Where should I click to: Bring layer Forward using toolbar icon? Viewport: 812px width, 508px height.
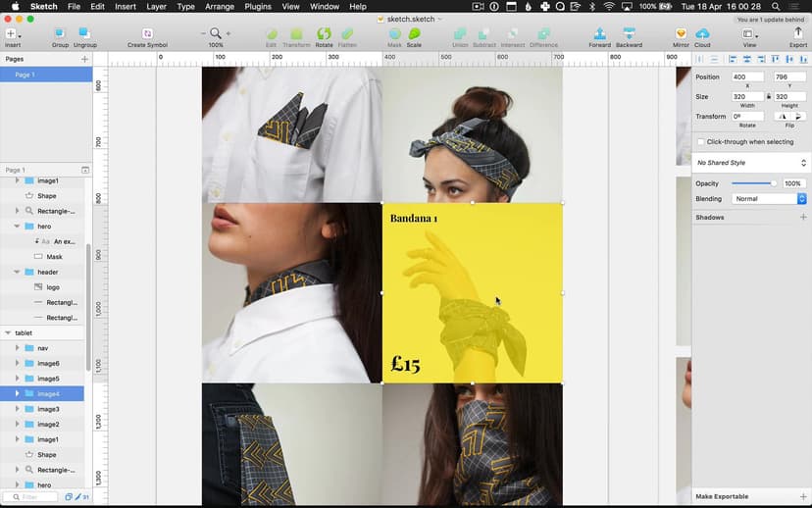click(x=599, y=34)
